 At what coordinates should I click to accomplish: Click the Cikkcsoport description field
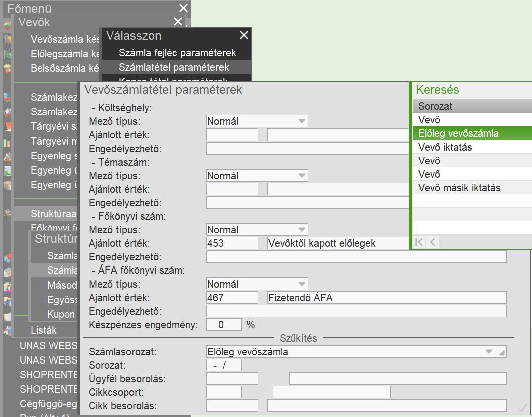point(331,392)
